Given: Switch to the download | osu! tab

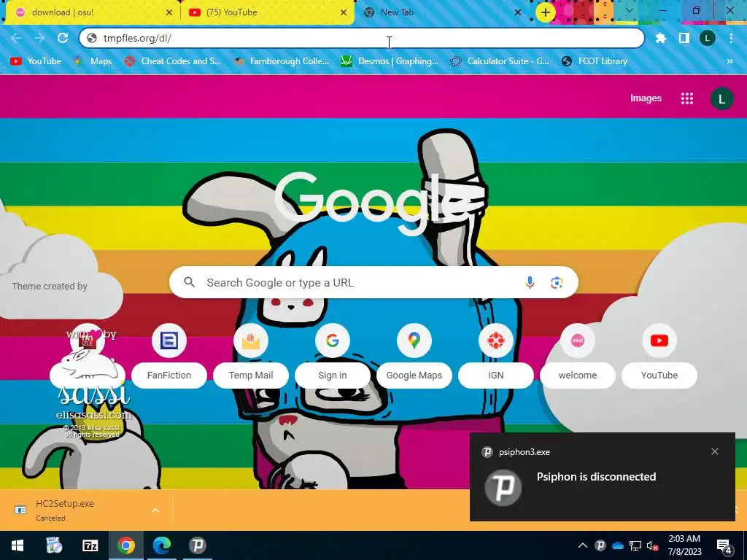Looking at the screenshot, I should 91,12.
